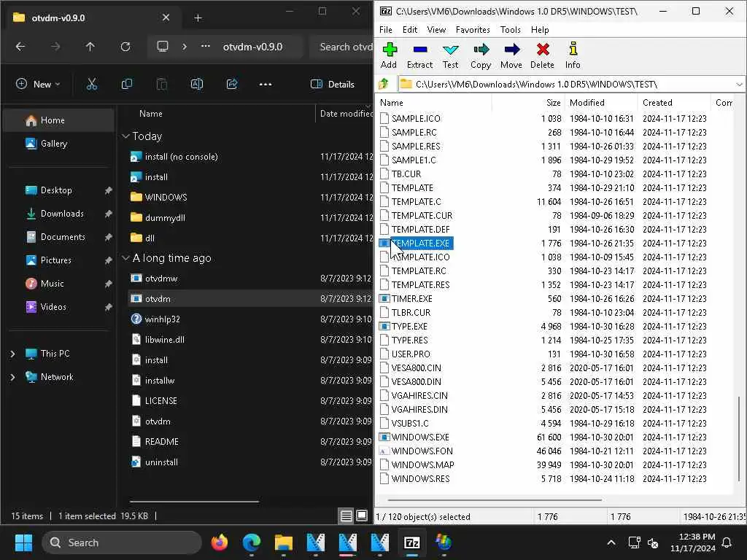Select winhlp32 file in Explorer

[x=162, y=319]
